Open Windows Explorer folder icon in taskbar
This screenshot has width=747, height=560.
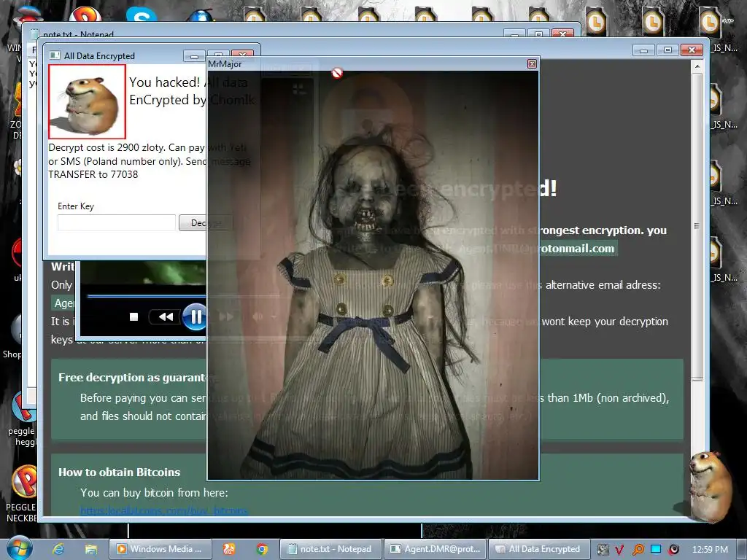[91, 549]
